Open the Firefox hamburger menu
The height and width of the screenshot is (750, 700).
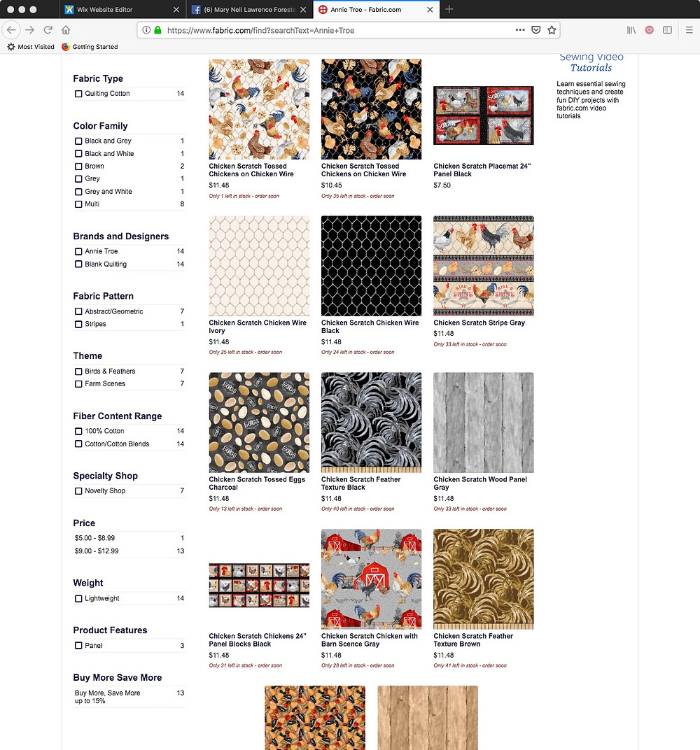(x=689, y=30)
